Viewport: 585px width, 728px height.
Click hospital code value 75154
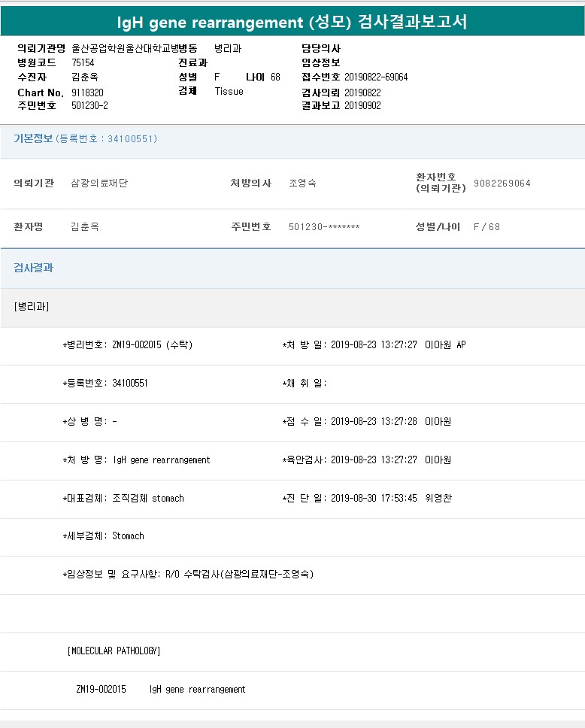83,62
